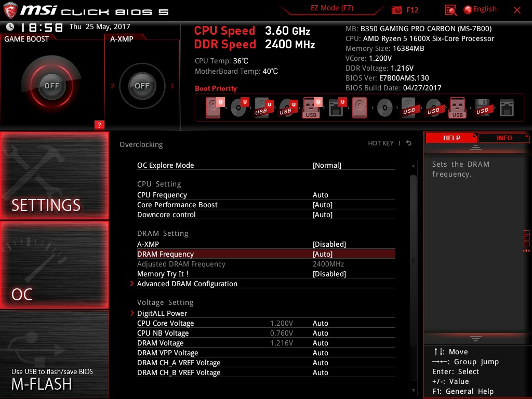532x399 pixels.
Task: Select the UEFI USB hard disk boot icon
Action: pyautogui.click(x=263, y=108)
